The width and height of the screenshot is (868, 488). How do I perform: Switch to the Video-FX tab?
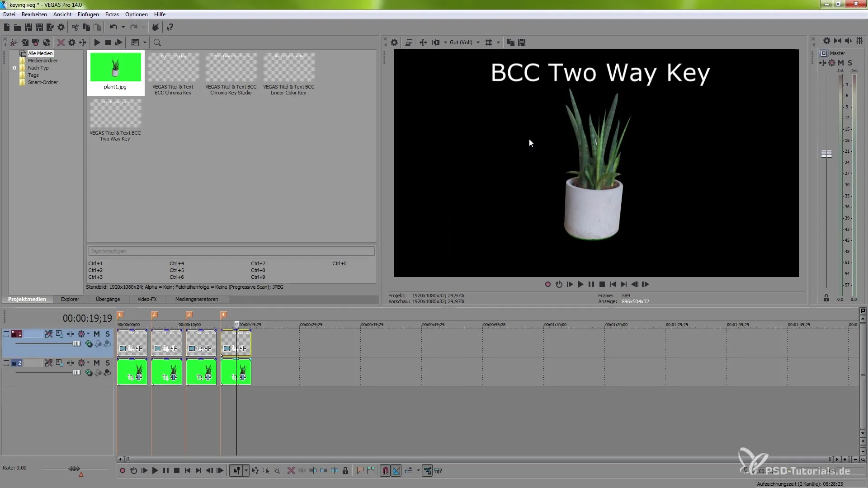pyautogui.click(x=147, y=300)
